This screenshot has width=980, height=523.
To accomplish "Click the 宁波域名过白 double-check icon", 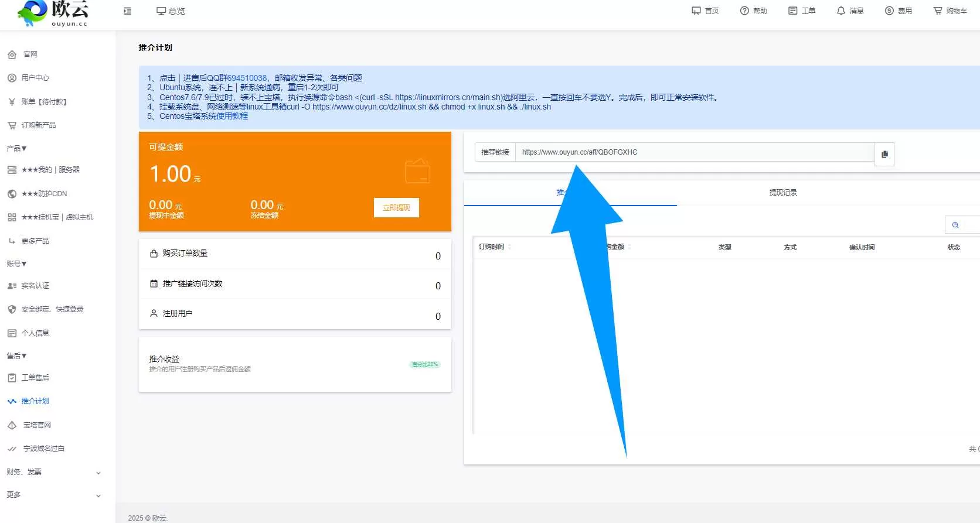I will (12, 449).
